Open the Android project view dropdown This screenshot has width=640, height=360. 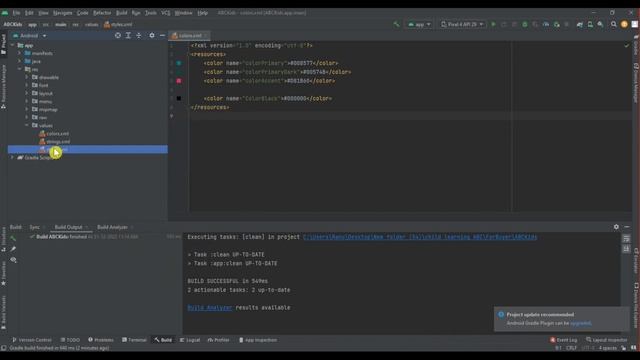click(x=30, y=36)
